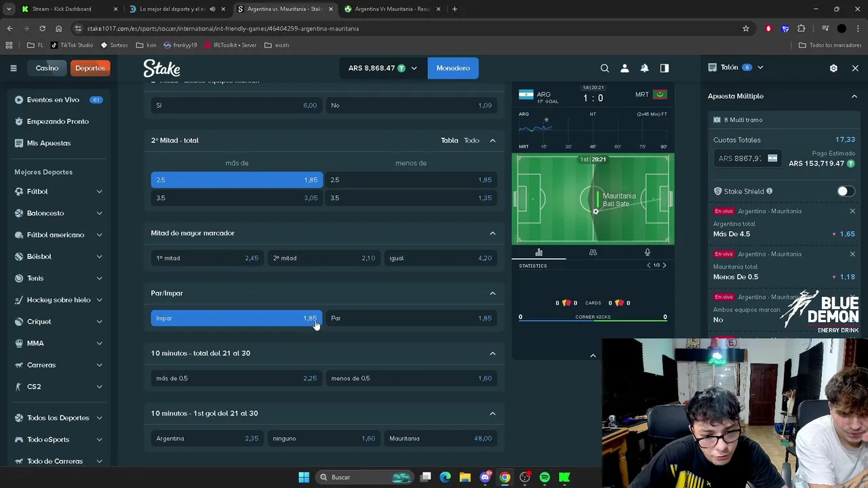
Task: Select 2ª mitad odds 2,10
Action: click(323, 258)
